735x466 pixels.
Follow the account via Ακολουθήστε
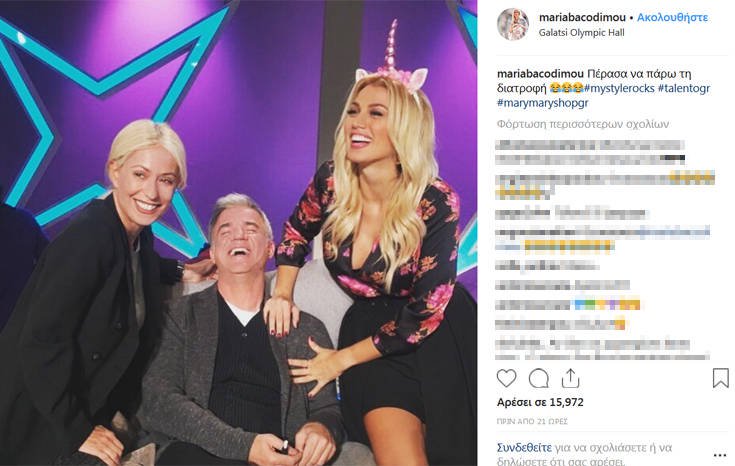(x=673, y=17)
